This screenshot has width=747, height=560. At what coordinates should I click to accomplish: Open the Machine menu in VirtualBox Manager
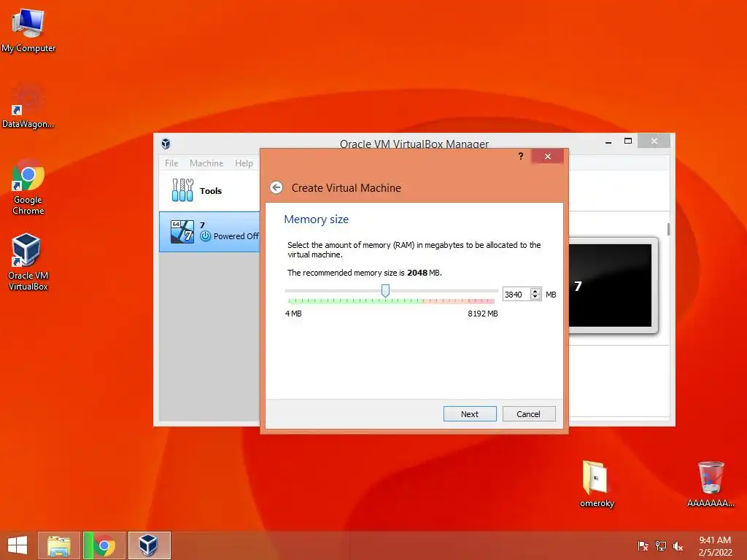(x=206, y=163)
